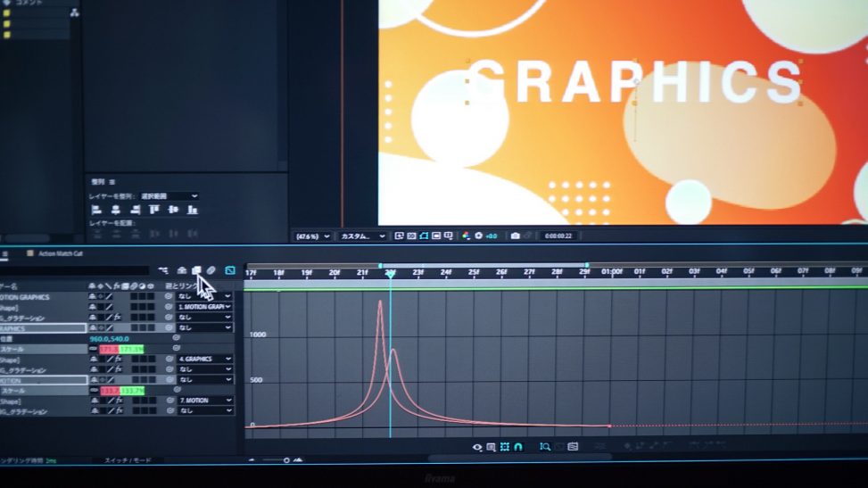
Task: Enable graph editor snapping magnet icon
Action: click(518, 447)
